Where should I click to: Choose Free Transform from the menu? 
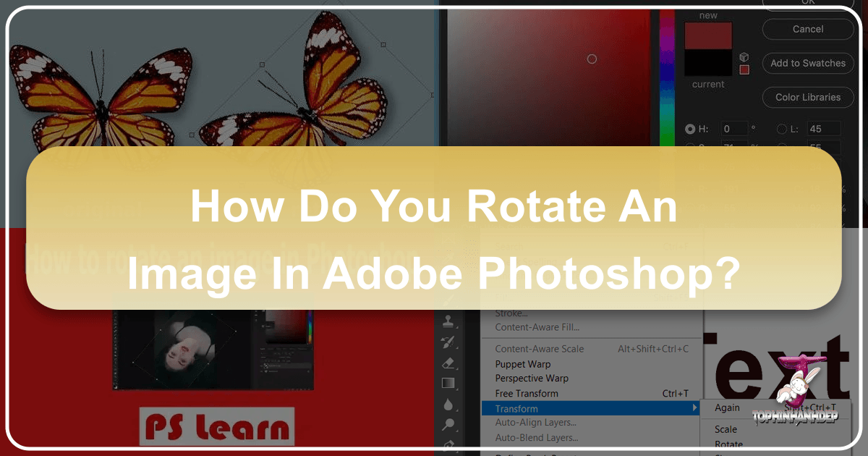pos(527,394)
